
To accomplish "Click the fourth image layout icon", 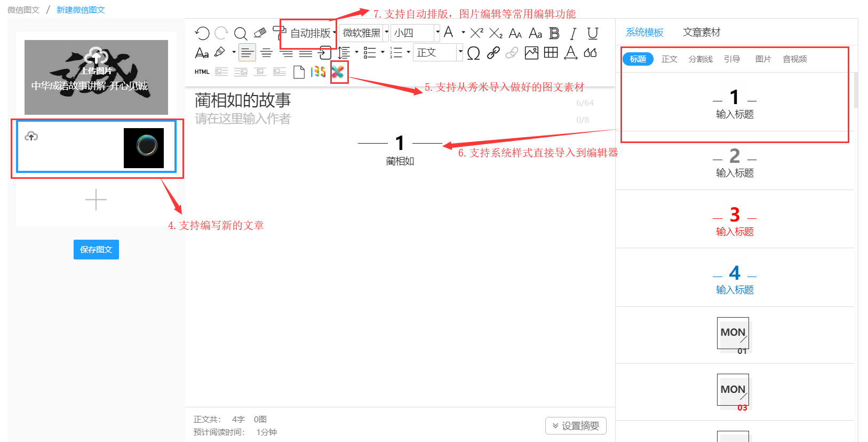I will pyautogui.click(x=280, y=72).
